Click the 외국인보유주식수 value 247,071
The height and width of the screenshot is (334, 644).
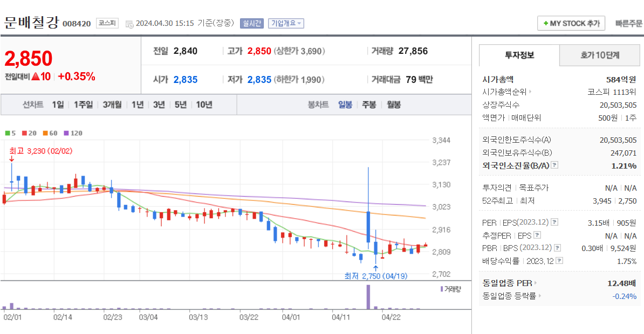(x=624, y=153)
